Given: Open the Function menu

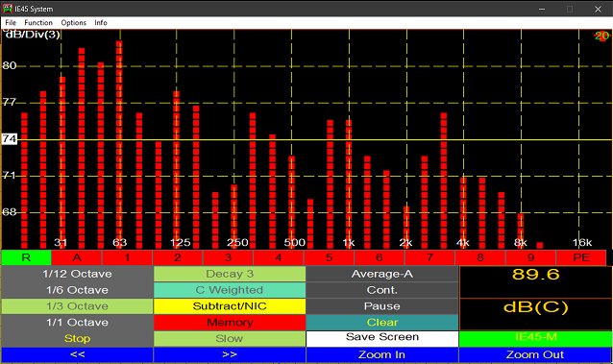Looking at the screenshot, I should [x=38, y=23].
